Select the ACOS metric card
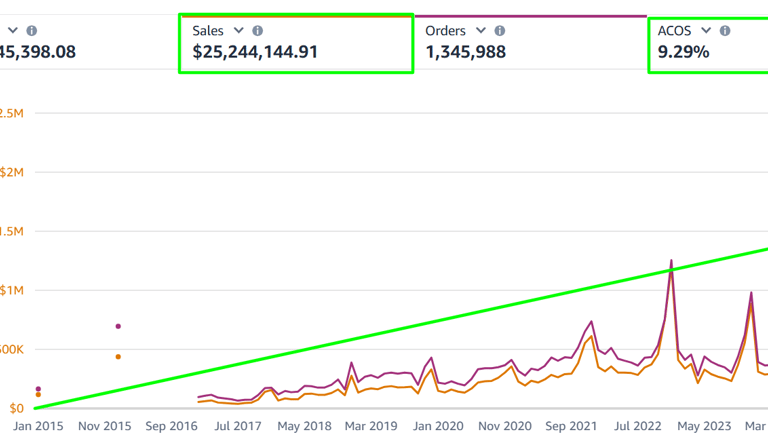The width and height of the screenshot is (768, 441). (x=708, y=44)
